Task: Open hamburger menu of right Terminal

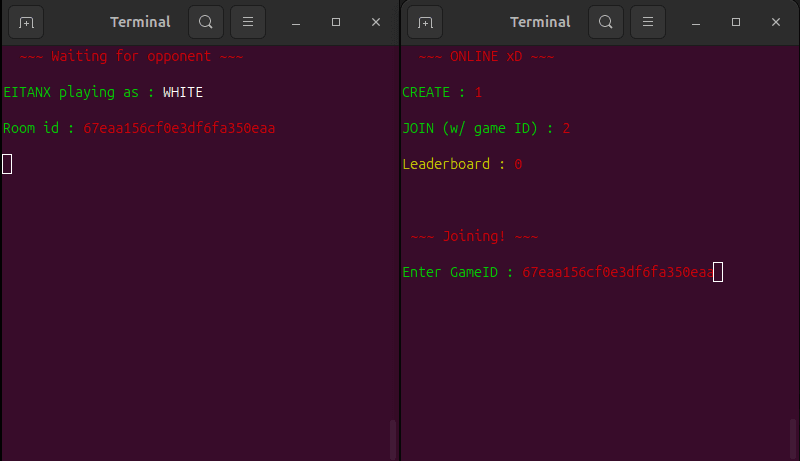Action: pyautogui.click(x=648, y=22)
